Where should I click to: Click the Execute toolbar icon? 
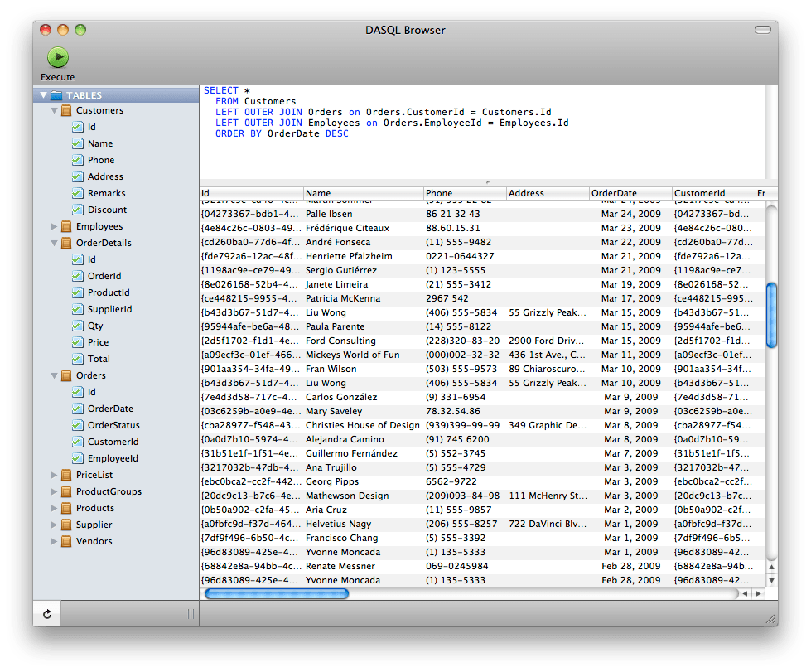(56, 57)
